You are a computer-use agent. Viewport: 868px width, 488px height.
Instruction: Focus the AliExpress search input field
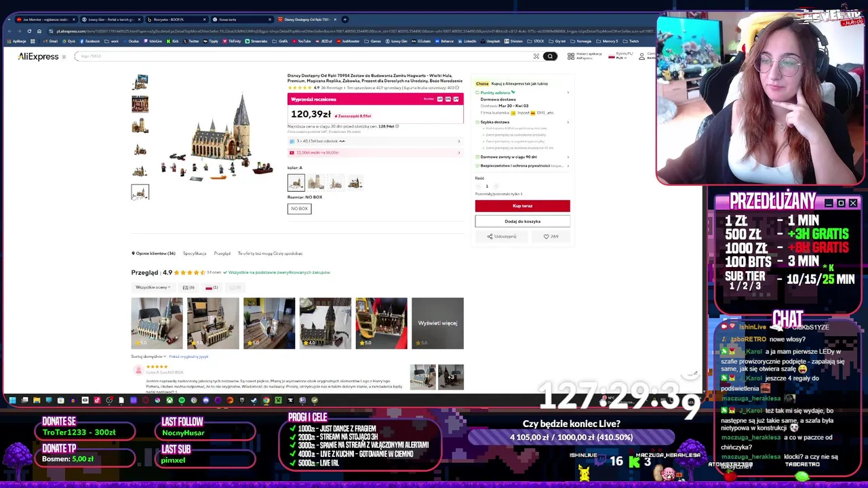click(x=305, y=56)
